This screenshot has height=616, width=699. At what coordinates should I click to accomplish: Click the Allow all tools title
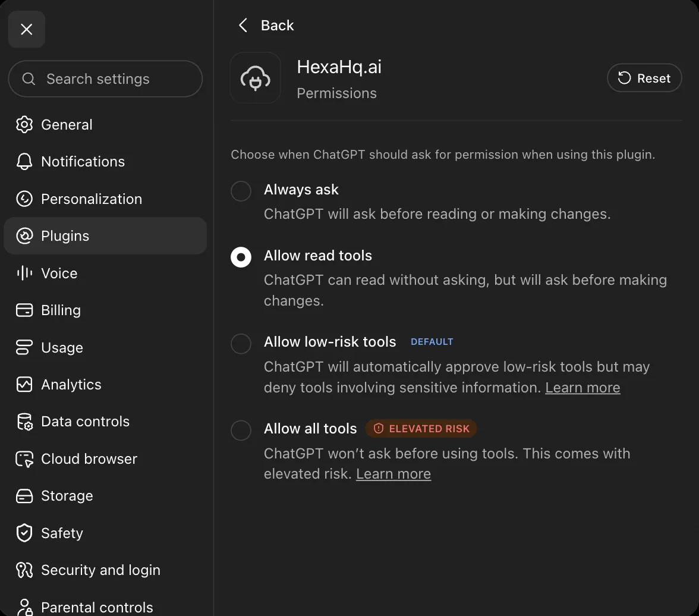310,429
